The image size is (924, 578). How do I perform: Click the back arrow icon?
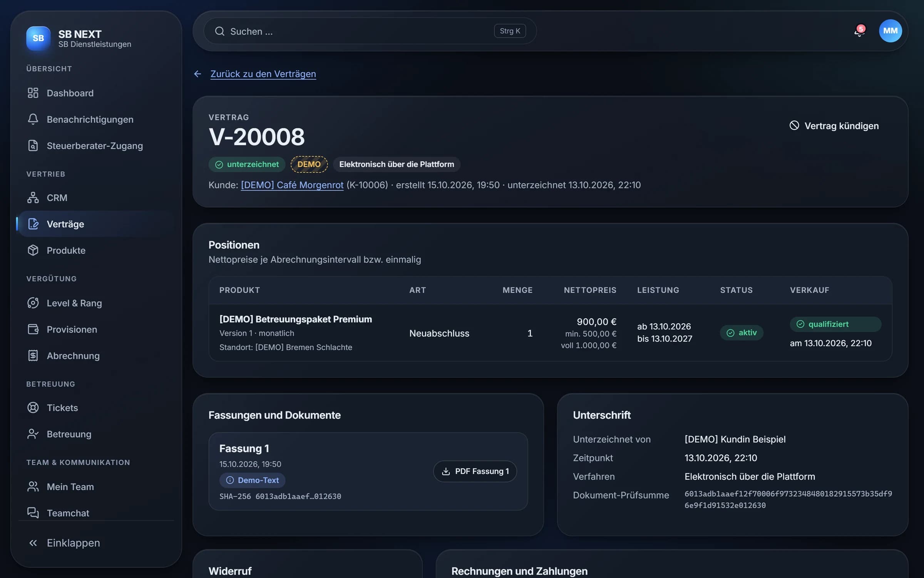click(x=198, y=74)
